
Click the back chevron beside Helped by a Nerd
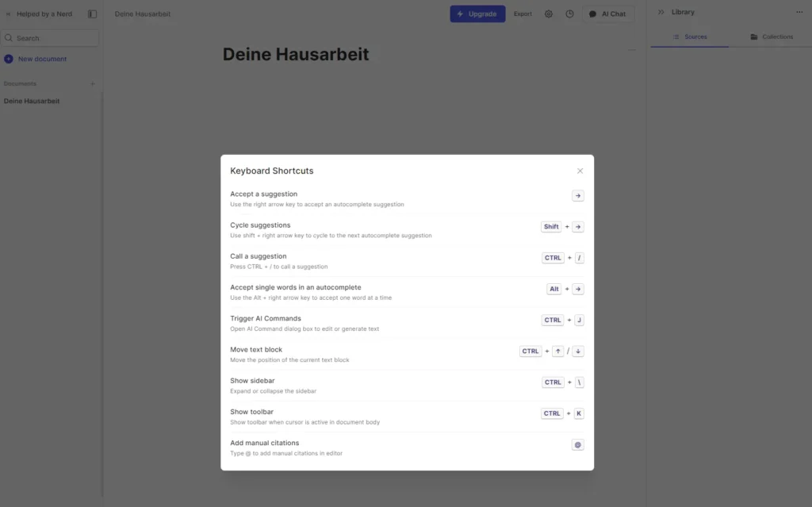[x=9, y=14]
